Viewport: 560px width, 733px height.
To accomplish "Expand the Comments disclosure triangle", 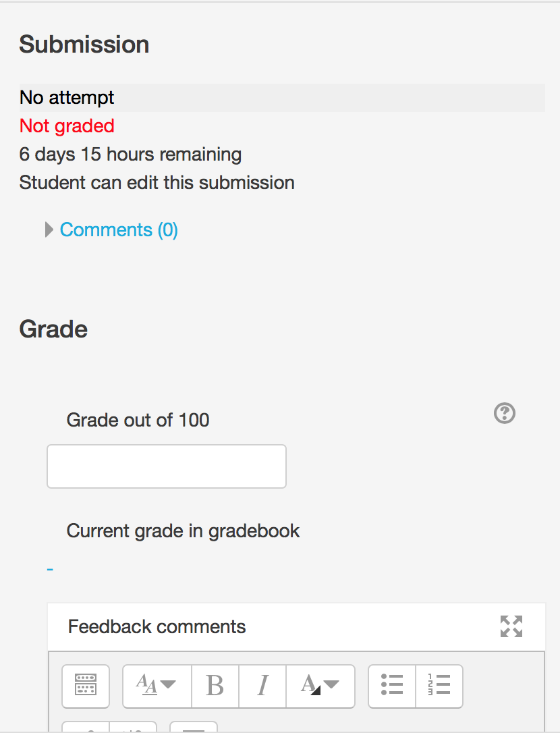I will click(x=49, y=229).
